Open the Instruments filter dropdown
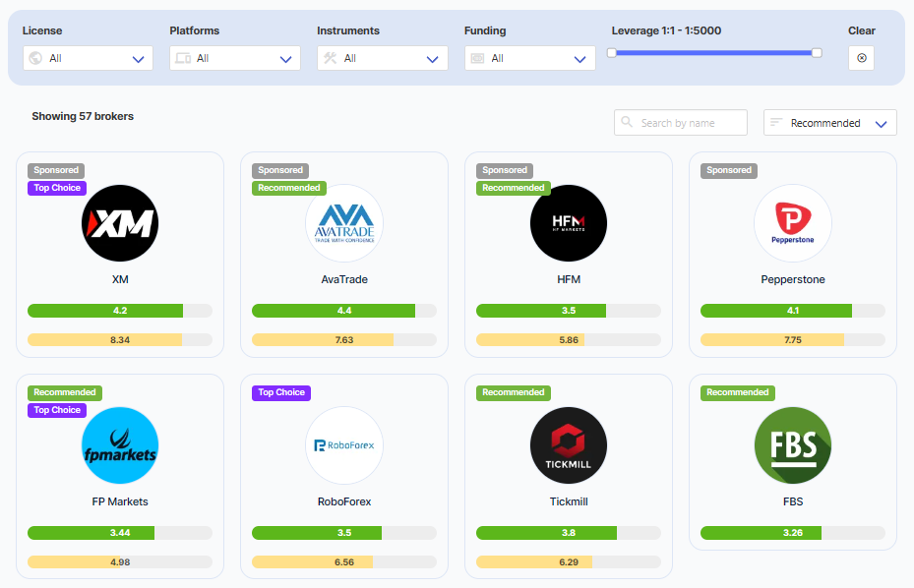 click(x=383, y=58)
